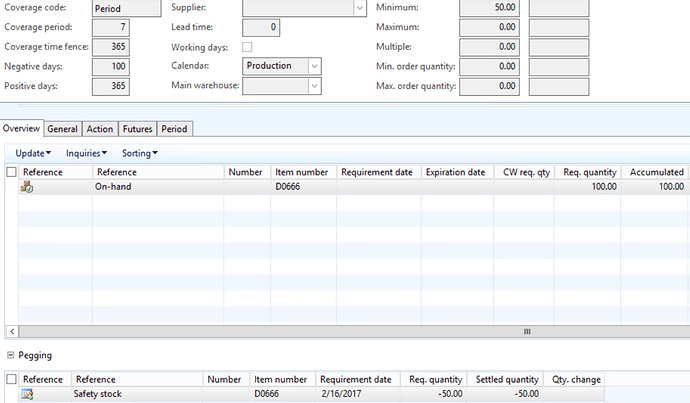Click the Min. order quantity field
The height and width of the screenshot is (403, 690).
pyautogui.click(x=489, y=66)
